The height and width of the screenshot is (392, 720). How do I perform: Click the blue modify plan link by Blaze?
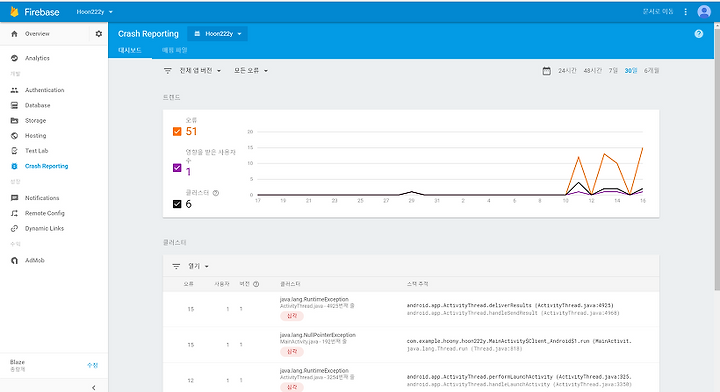click(x=92, y=365)
